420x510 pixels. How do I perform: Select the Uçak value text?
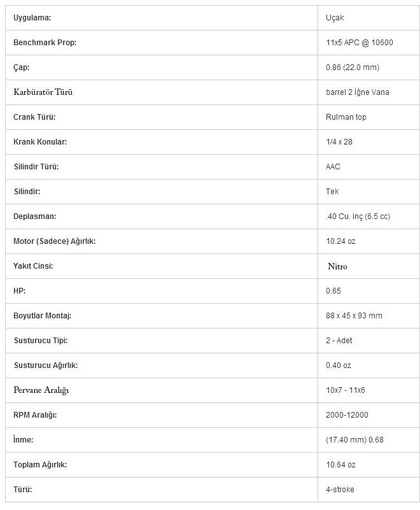point(335,18)
